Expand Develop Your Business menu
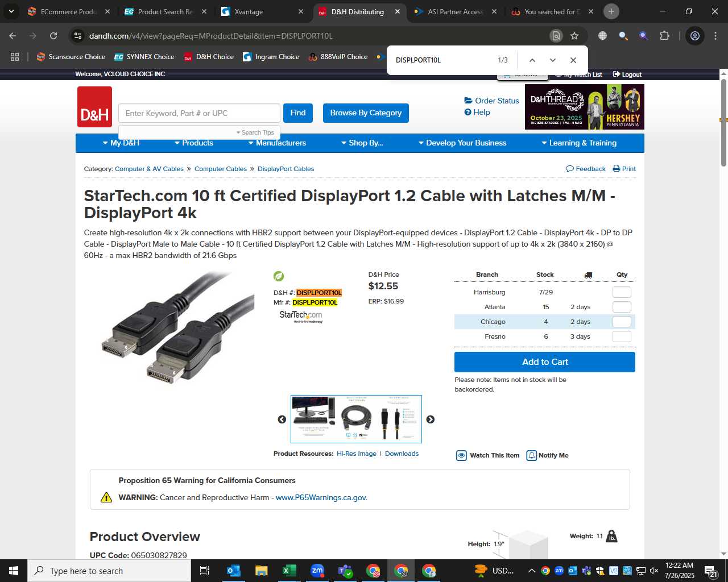This screenshot has height=582, width=728. [462, 143]
